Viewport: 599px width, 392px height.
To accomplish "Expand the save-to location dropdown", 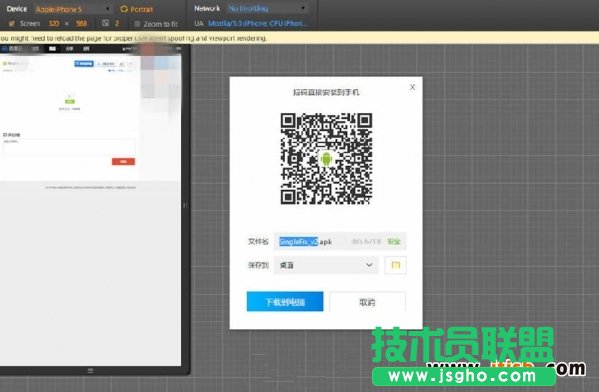I will pyautogui.click(x=326, y=265).
